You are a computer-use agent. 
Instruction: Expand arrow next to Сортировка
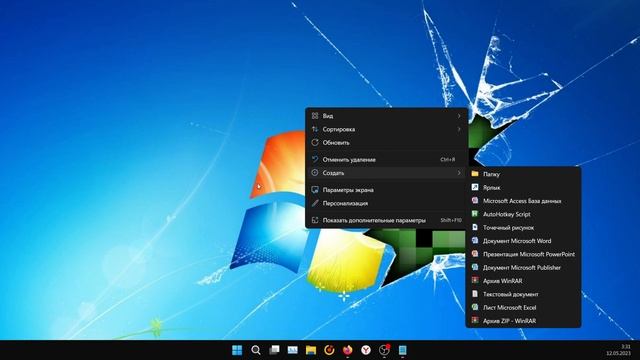coord(459,129)
